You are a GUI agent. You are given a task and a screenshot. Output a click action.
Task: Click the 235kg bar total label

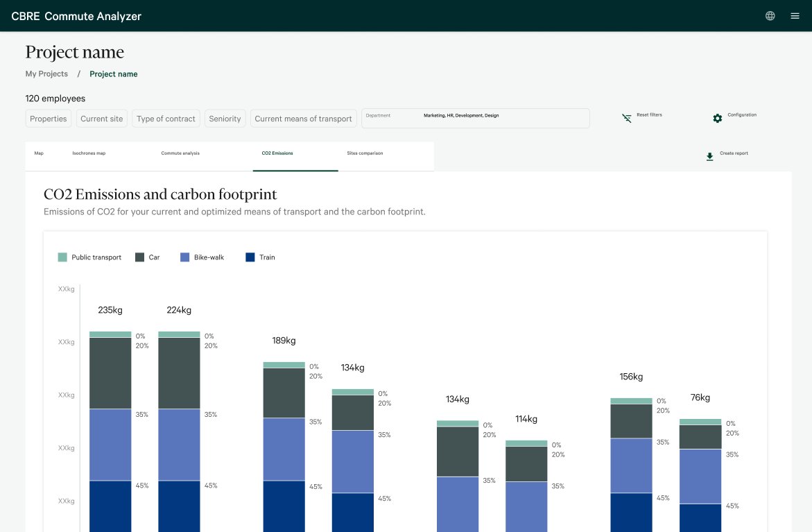110,310
